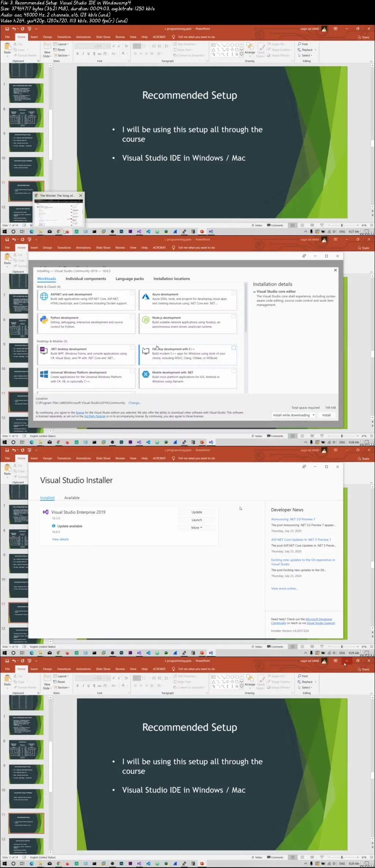This screenshot has height=868, width=375.
Task: Tick the ASP.NET and web development checkbox
Action: coord(132,293)
